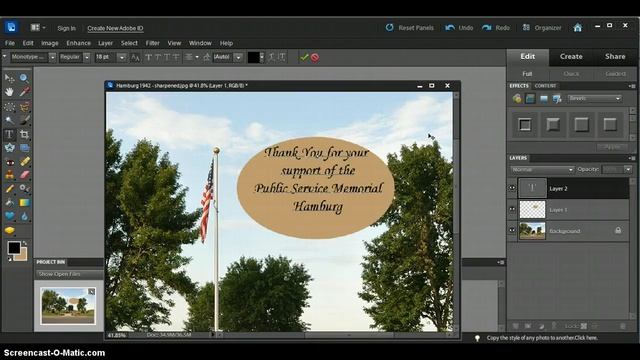Viewport: 640px width, 360px height.
Task: Show Photo Effects in Effects panel
Action: pyautogui.click(x=544, y=98)
